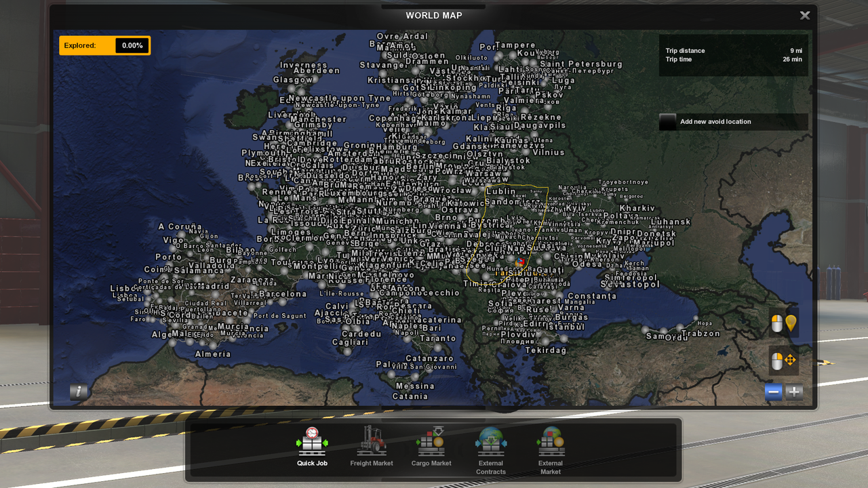Image resolution: width=868 pixels, height=488 pixels.
Task: Click the World Map title
Action: 434,16
